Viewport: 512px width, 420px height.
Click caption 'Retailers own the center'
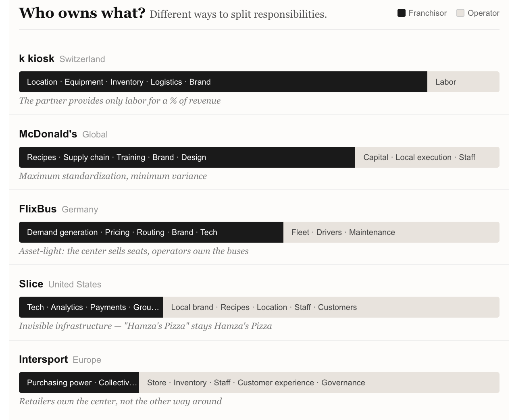pos(121,401)
